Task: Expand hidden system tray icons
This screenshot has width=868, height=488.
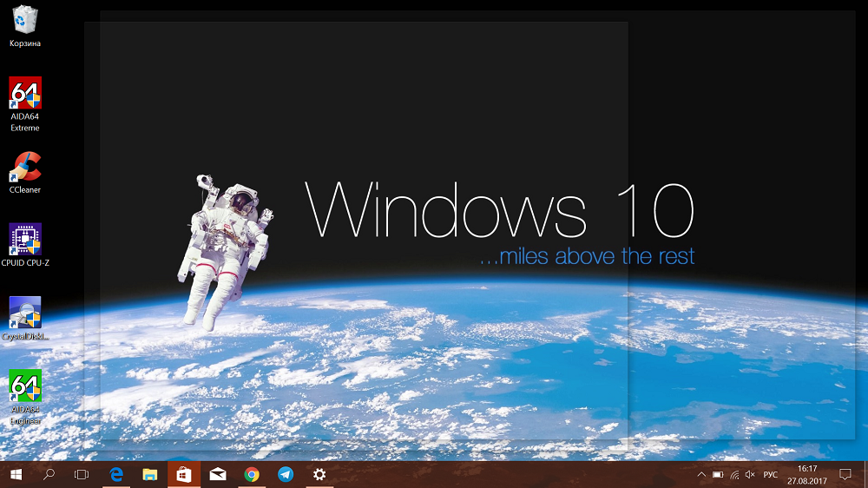Action: pyautogui.click(x=701, y=475)
